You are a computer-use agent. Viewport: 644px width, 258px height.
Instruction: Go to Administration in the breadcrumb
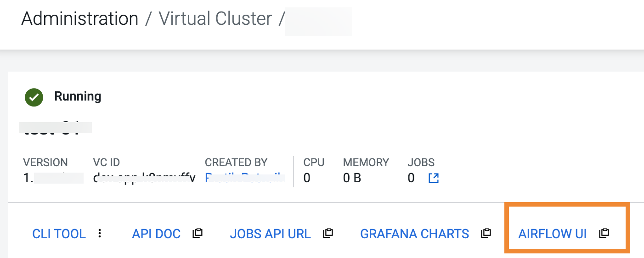(80, 19)
